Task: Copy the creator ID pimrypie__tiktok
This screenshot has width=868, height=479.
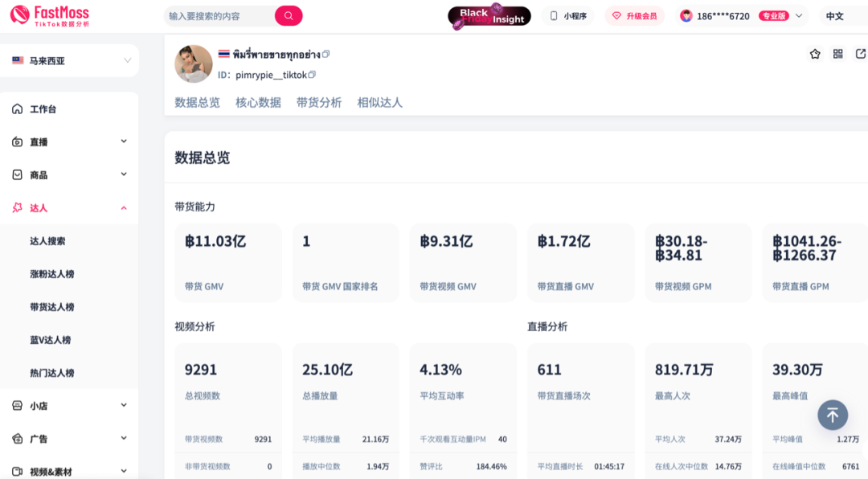Action: point(313,75)
